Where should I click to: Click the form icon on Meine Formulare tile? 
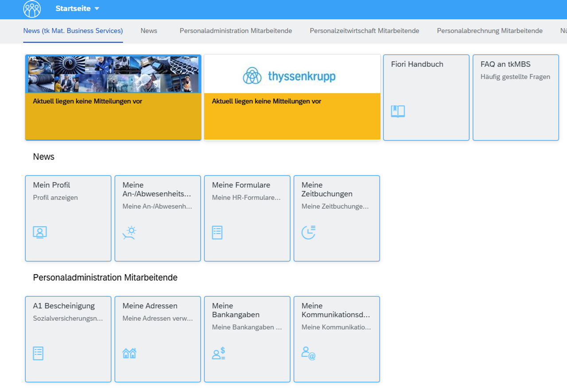pyautogui.click(x=217, y=233)
